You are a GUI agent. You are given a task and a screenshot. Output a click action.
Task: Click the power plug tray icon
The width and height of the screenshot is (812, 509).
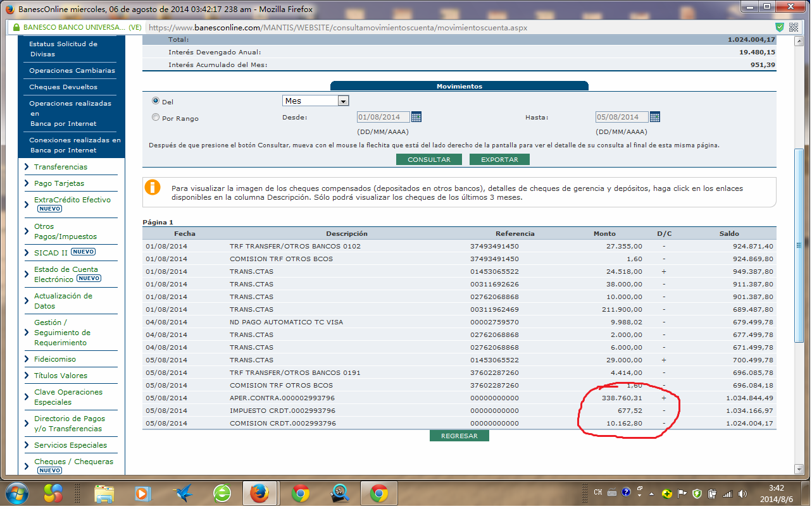pos(712,493)
